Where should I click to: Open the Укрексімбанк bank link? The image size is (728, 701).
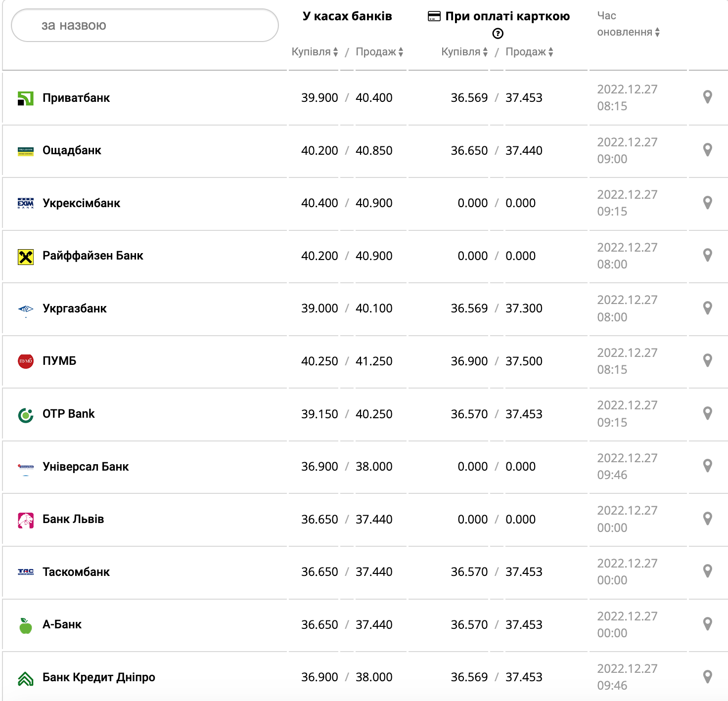tap(82, 203)
